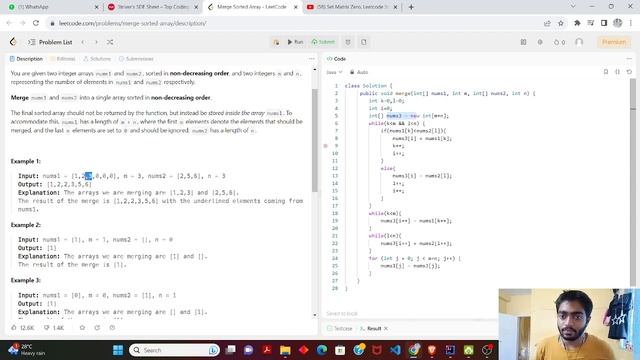Favorite the problem with star icon

(x=82, y=328)
